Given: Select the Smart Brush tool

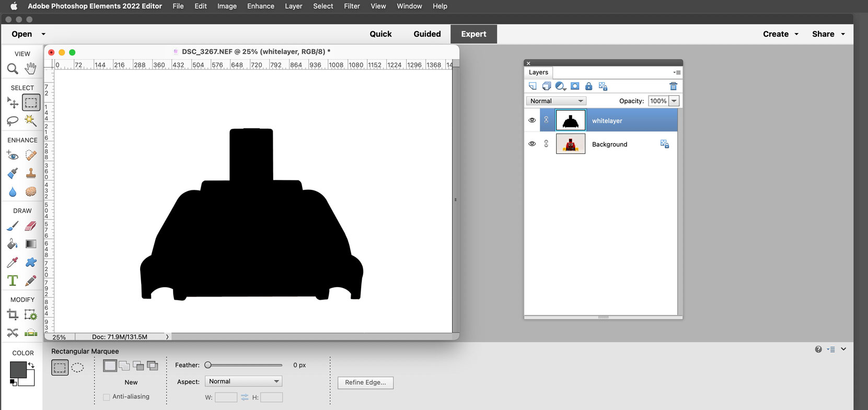Looking at the screenshot, I should tap(13, 173).
